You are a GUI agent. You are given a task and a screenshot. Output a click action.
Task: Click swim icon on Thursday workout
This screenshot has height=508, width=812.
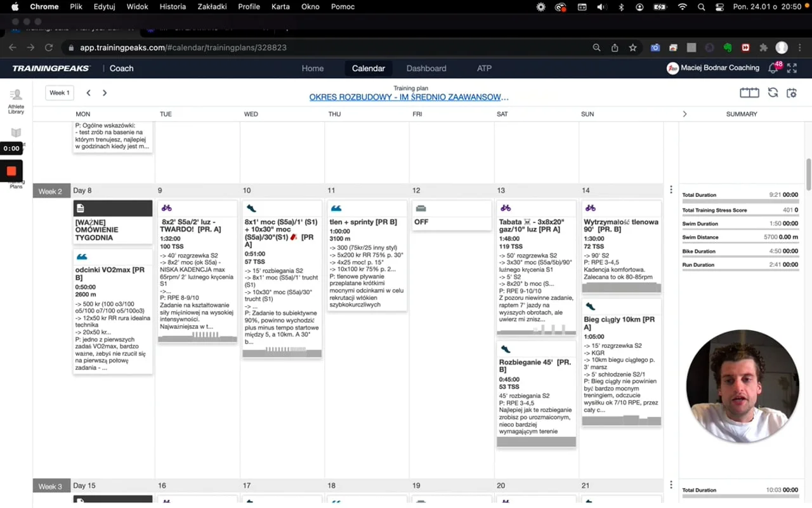pyautogui.click(x=336, y=208)
